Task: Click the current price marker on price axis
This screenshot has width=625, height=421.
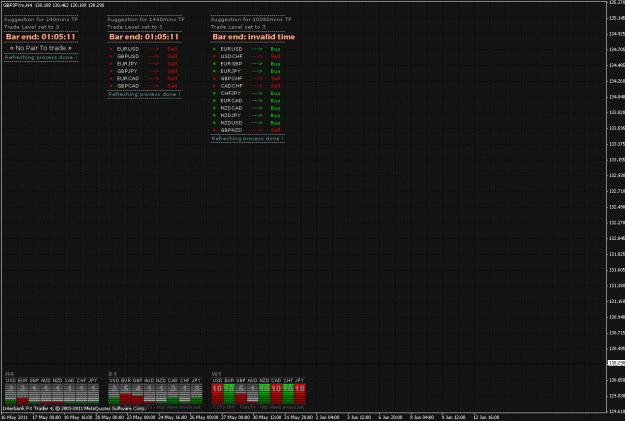Action: click(616, 363)
